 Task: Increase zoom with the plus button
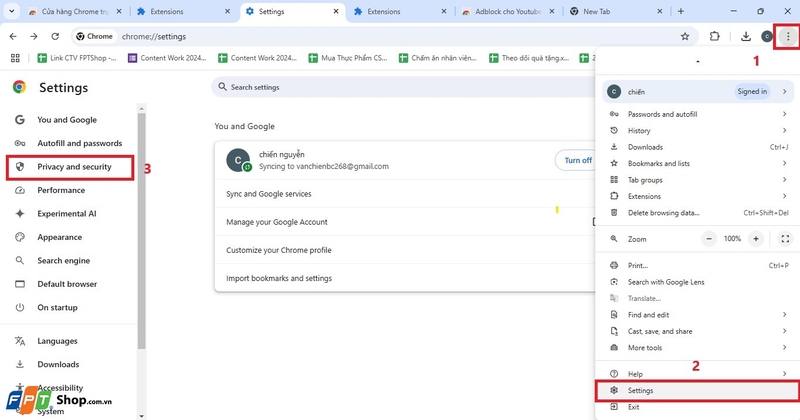click(756, 239)
